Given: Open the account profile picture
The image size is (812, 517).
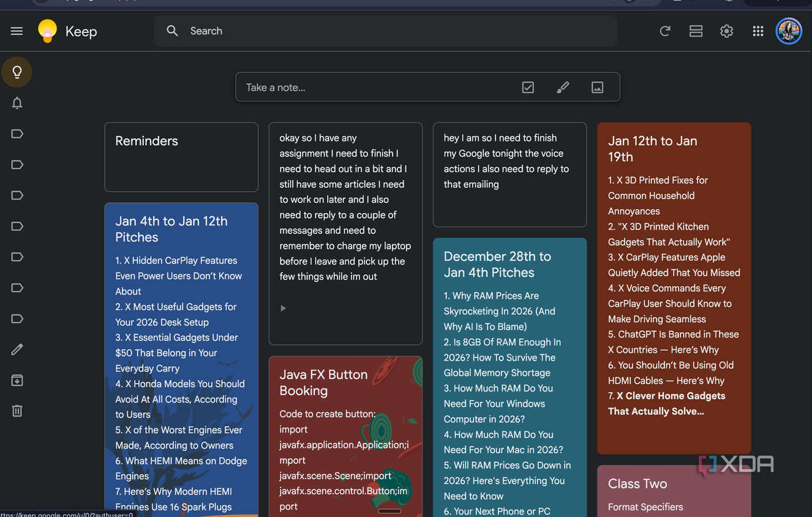Looking at the screenshot, I should click(x=789, y=31).
